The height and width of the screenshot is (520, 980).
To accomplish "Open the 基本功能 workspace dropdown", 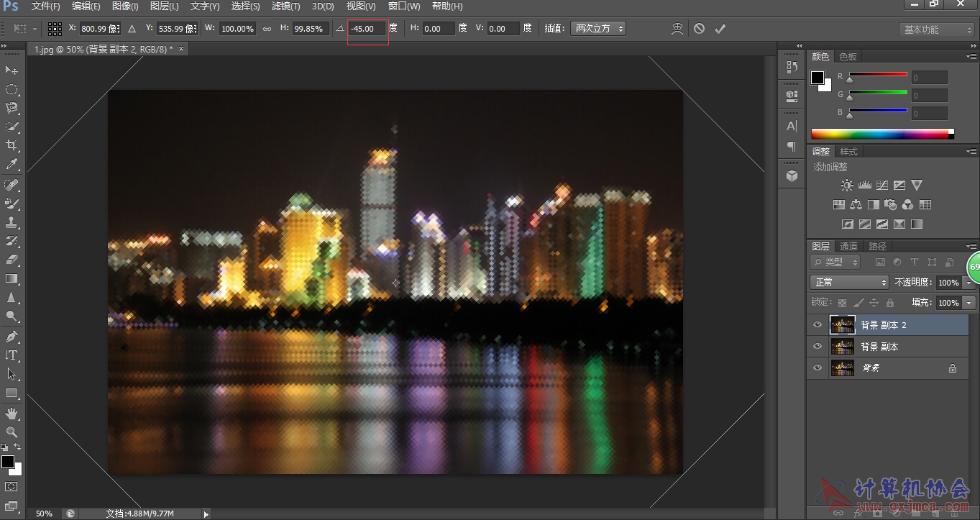I will coord(937,29).
